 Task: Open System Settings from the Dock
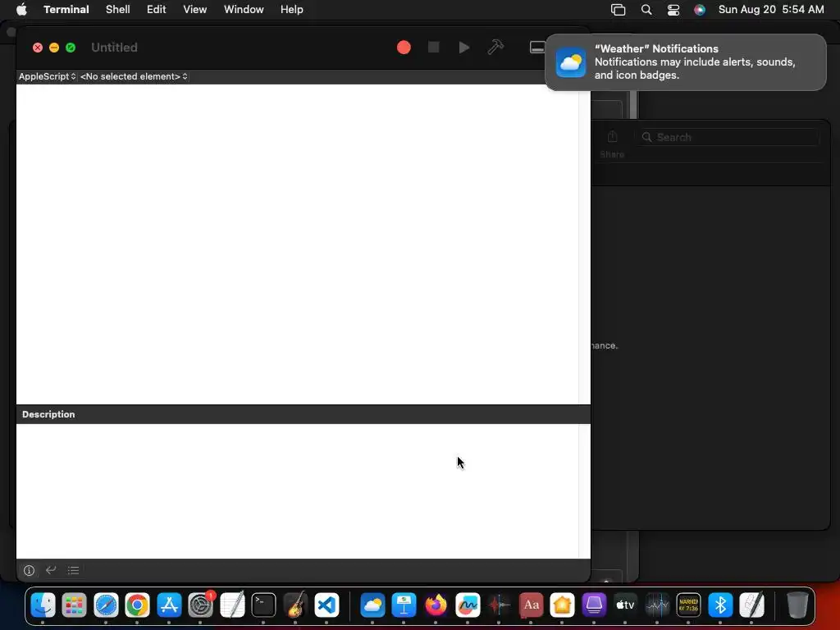click(201, 605)
